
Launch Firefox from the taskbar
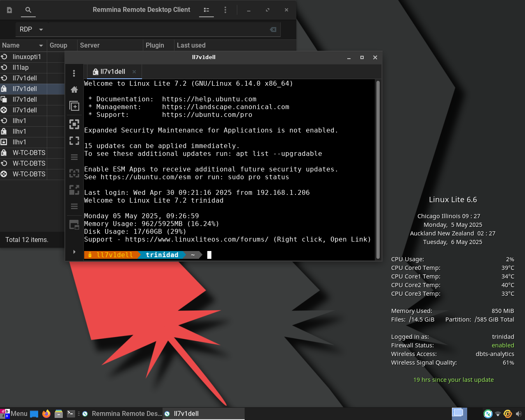tap(46, 413)
